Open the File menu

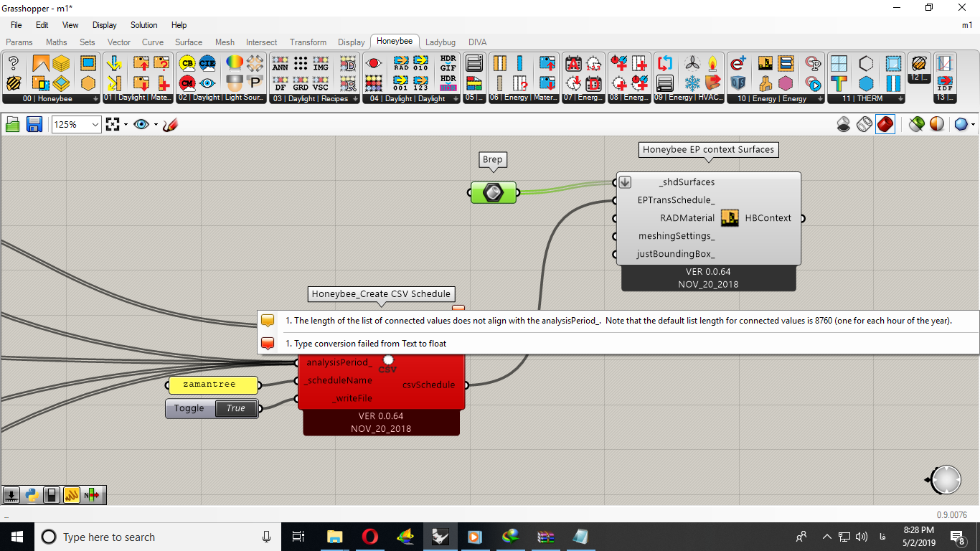point(17,25)
